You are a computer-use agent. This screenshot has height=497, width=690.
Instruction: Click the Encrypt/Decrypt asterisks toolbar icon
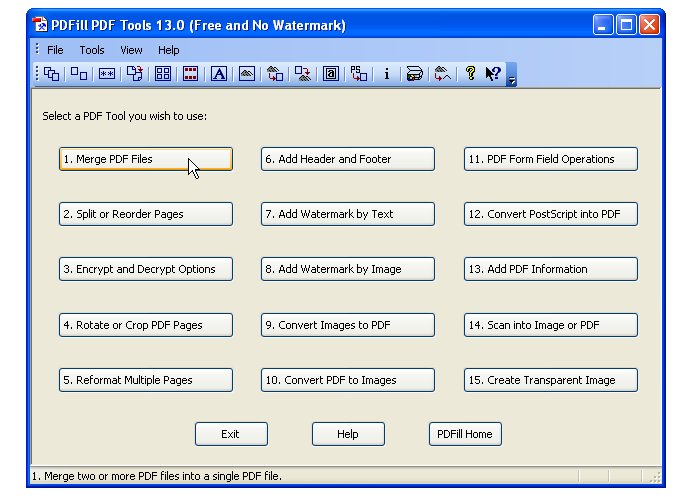coord(107,74)
